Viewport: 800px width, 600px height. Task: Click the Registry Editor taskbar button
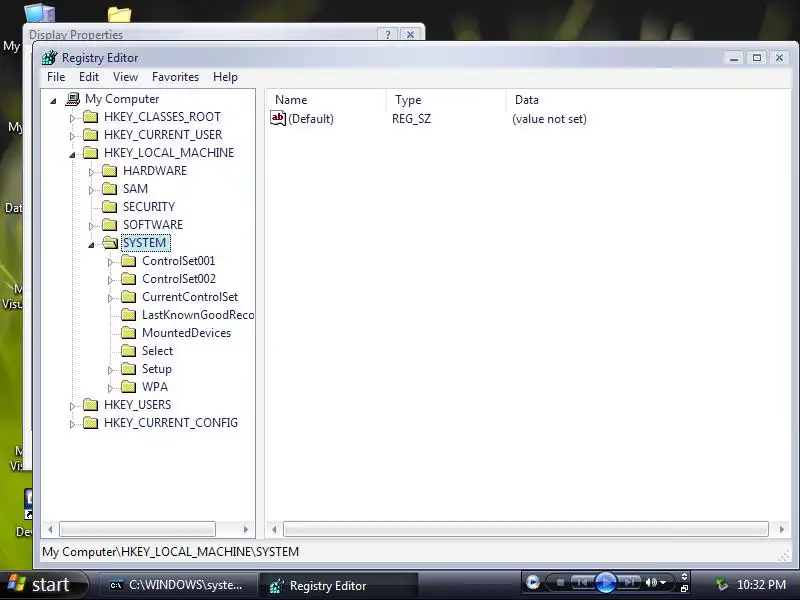point(339,585)
